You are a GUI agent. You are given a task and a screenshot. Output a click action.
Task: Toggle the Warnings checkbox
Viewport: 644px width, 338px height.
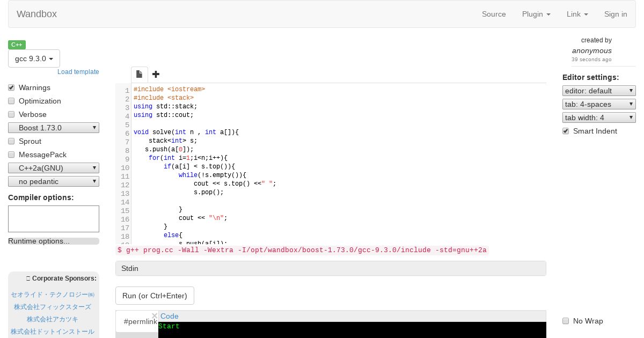click(11, 87)
